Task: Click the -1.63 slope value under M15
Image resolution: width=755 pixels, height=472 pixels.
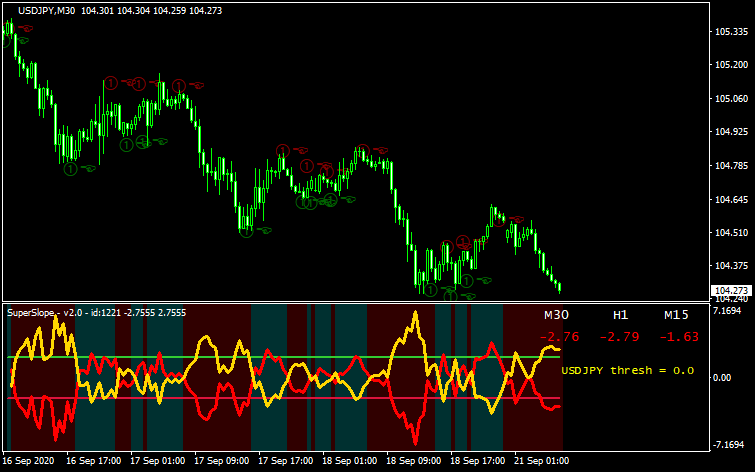Action: click(683, 336)
